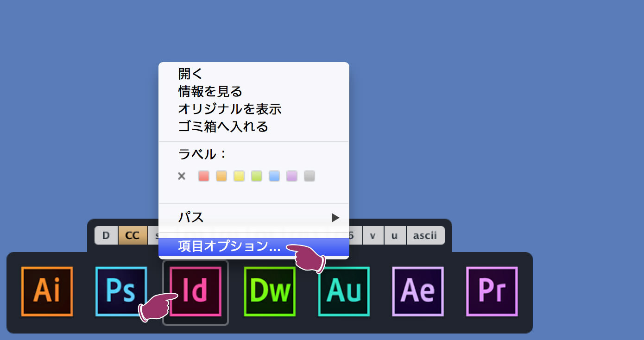Select ゴミ箱へ入れる to trash the item
This screenshot has width=644, height=340.
(x=254, y=126)
